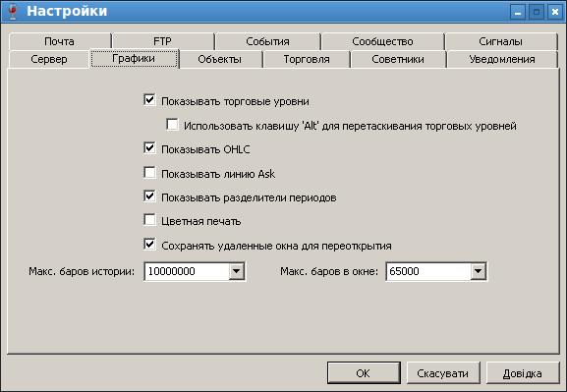The width and height of the screenshot is (567, 392).
Task: Click the 10000000 history bars field
Action: tap(187, 271)
